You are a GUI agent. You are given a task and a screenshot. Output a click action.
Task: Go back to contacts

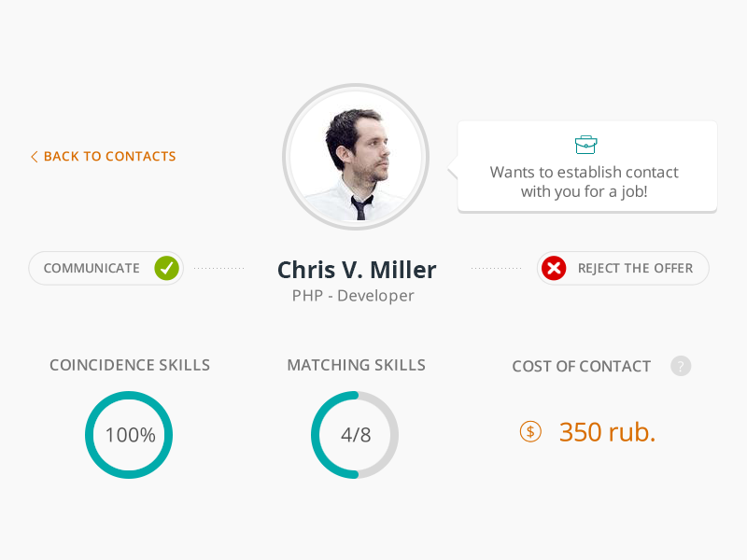coord(109,157)
